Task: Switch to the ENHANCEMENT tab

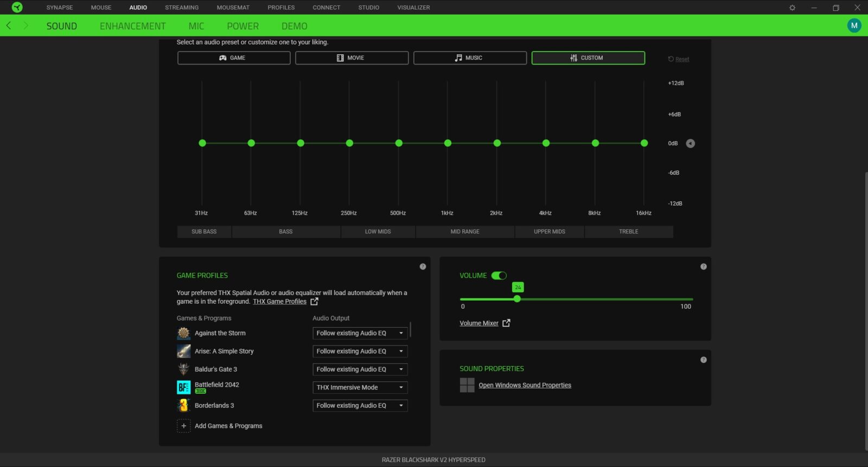Action: coord(132,26)
